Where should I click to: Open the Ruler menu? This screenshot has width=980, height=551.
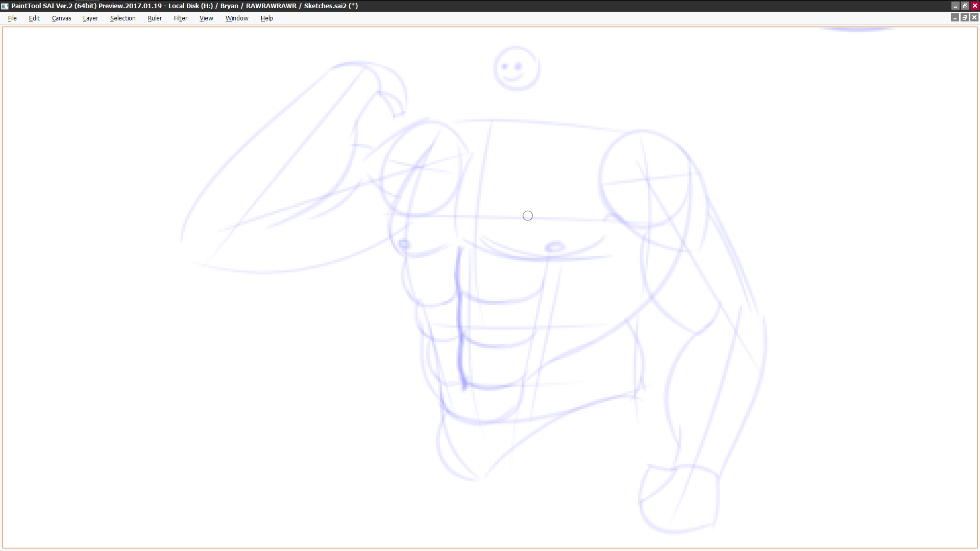tap(155, 18)
